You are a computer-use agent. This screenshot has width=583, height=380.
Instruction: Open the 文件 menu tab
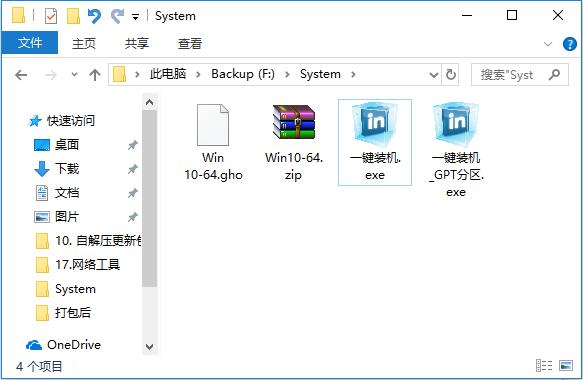tap(30, 43)
